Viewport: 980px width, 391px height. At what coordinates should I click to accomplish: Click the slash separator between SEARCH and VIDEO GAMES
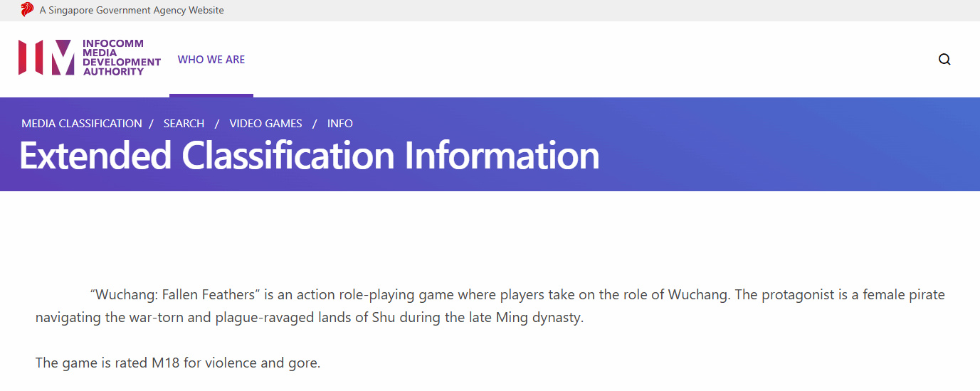217,124
